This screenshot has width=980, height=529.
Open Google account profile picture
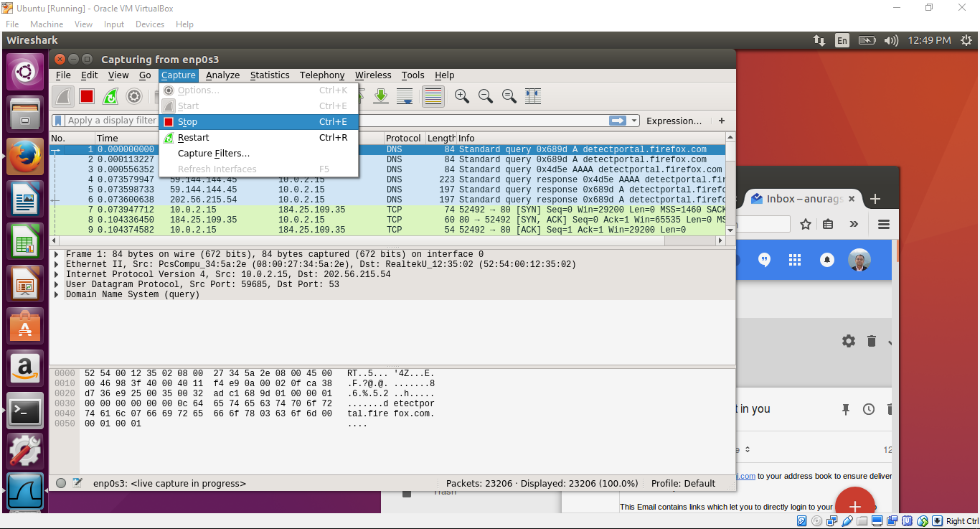coord(859,260)
